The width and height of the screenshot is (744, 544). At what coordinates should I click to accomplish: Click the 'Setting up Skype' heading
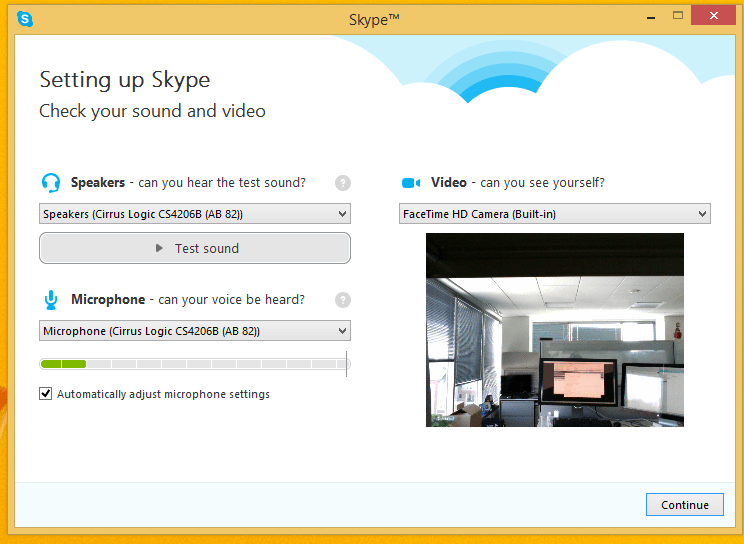click(x=125, y=80)
